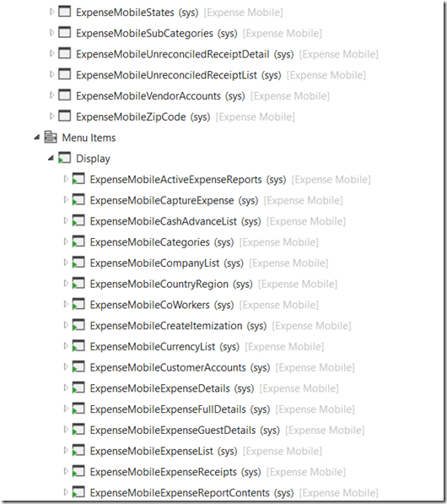Select ExpenseMobileStates (sys) text
Image resolution: width=447 pixels, height=504 pixels.
(137, 13)
